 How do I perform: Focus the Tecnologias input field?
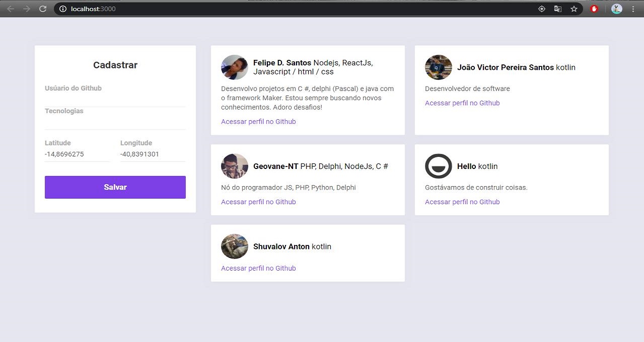(115, 122)
